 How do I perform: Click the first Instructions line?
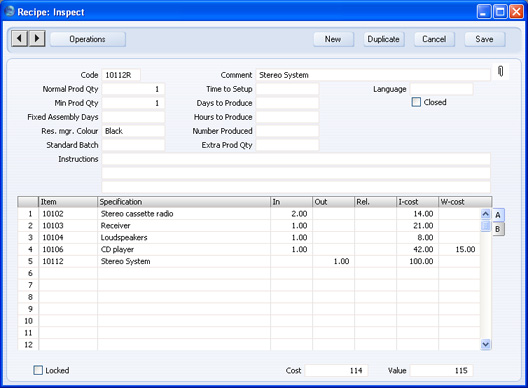(x=296, y=159)
